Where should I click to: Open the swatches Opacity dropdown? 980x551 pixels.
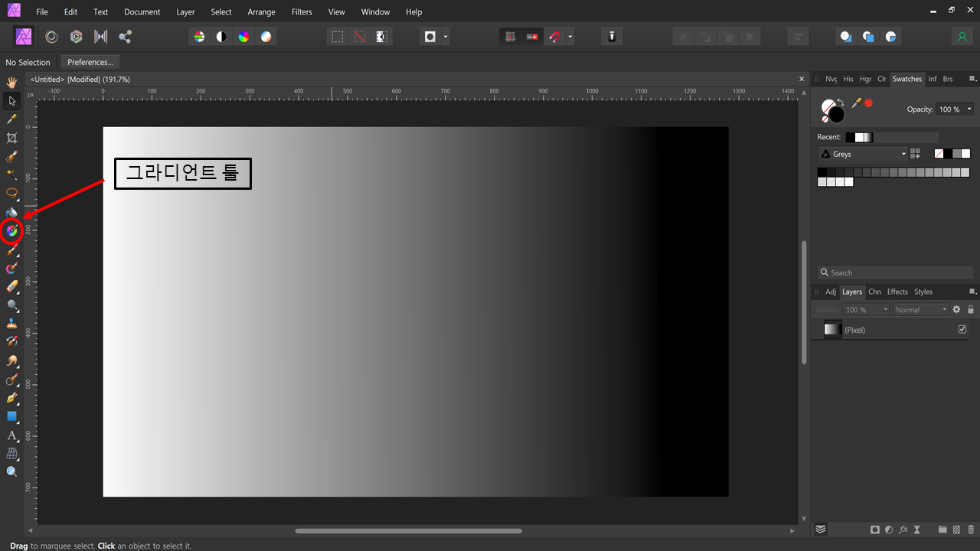[970, 109]
